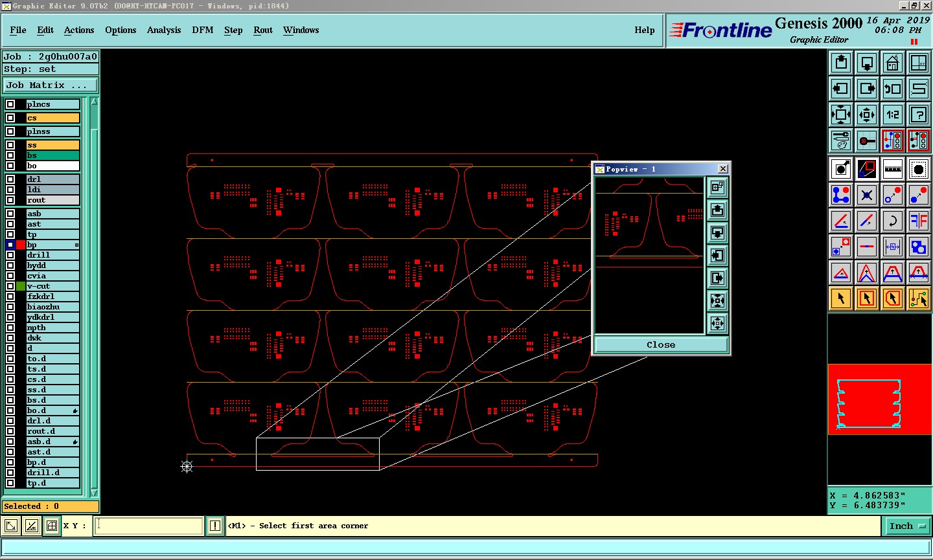Open the Actions menu
This screenshot has width=933, height=560.
[x=79, y=30]
